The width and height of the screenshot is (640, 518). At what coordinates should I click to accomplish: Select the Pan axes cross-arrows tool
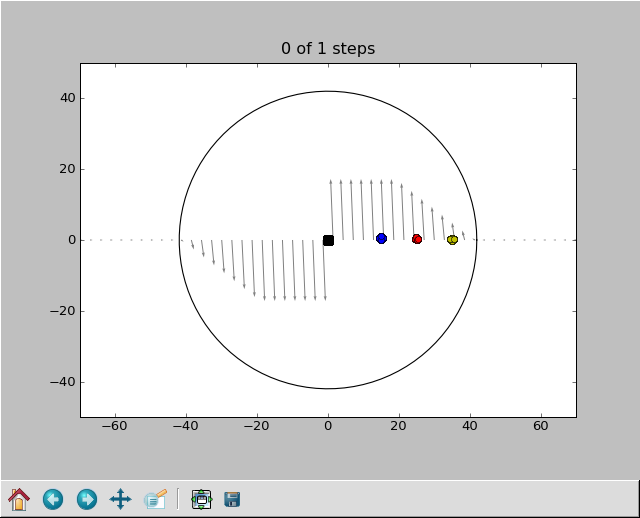point(120,499)
